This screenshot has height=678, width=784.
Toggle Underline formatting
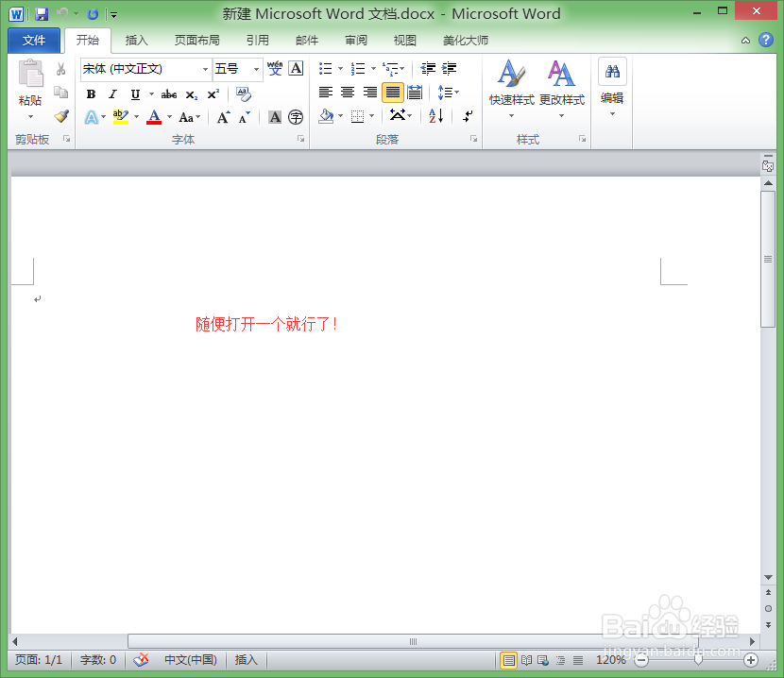pos(135,94)
